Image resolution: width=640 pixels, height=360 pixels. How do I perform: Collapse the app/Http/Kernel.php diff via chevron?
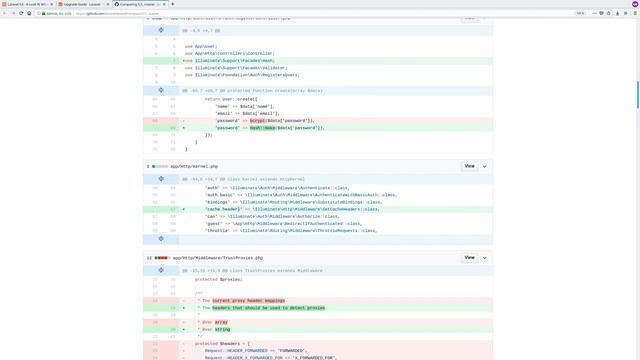(x=484, y=167)
